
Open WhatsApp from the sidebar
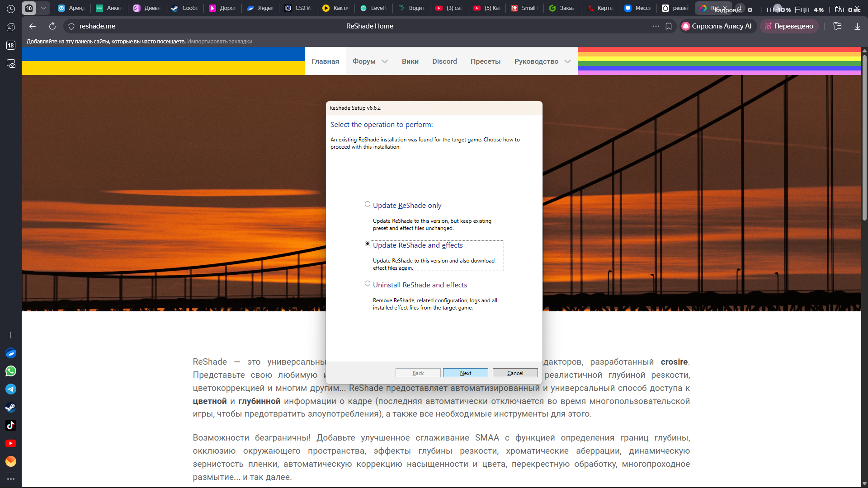[11, 371]
